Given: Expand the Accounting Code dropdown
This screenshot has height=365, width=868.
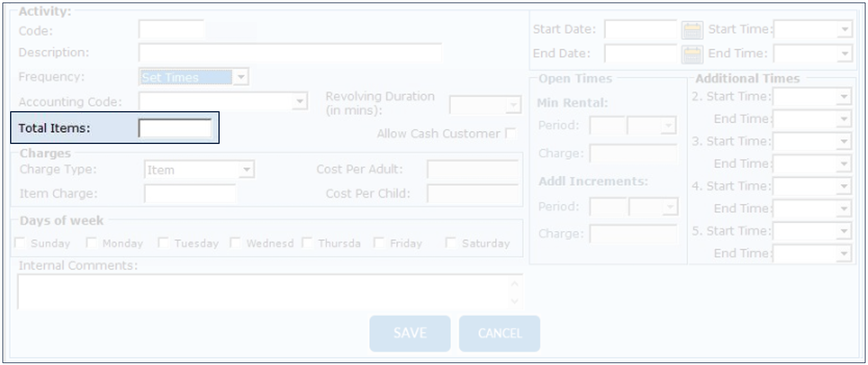Looking at the screenshot, I should click(x=300, y=101).
